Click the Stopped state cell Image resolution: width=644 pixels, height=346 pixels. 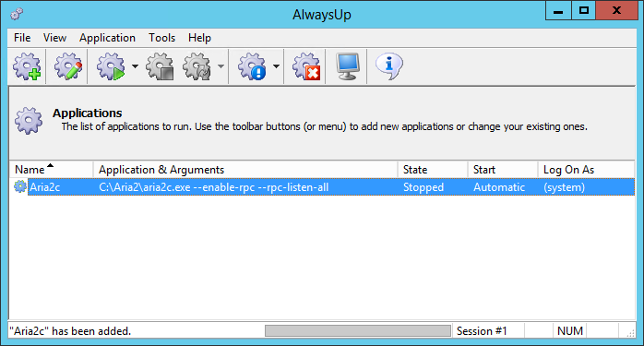coord(423,187)
